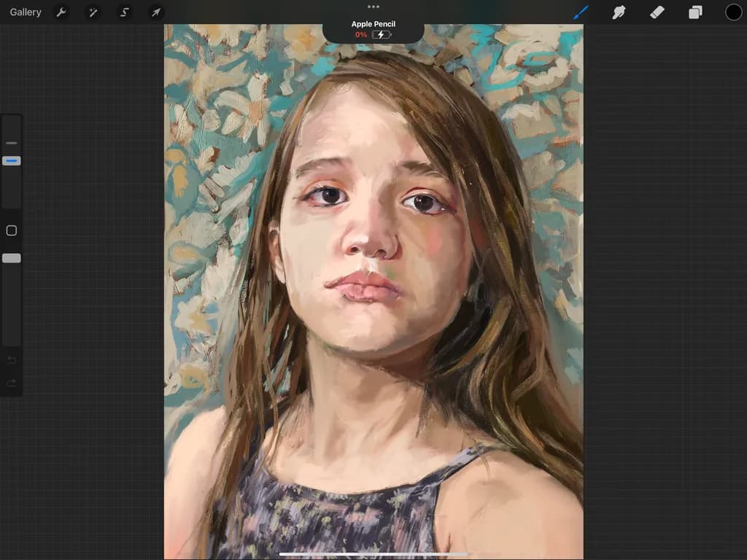This screenshot has width=747, height=560.
Task: Open the Adjustments magic wand menu
Action: 93,12
